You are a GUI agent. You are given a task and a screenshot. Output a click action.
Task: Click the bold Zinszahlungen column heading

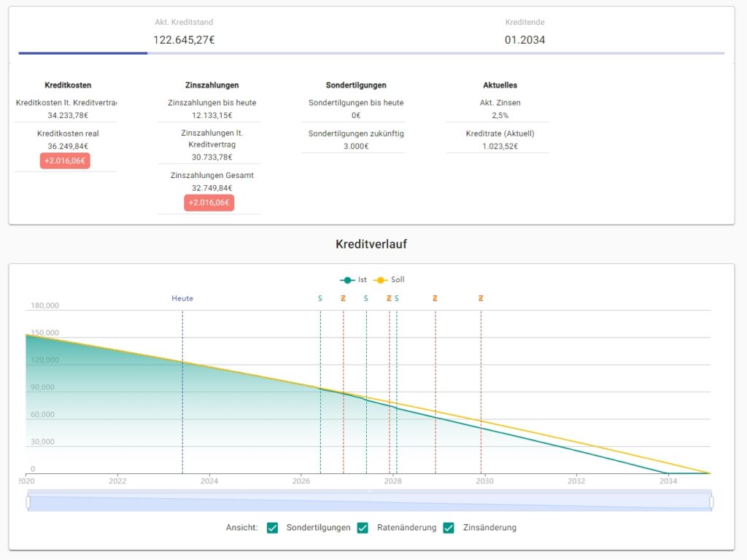point(212,85)
